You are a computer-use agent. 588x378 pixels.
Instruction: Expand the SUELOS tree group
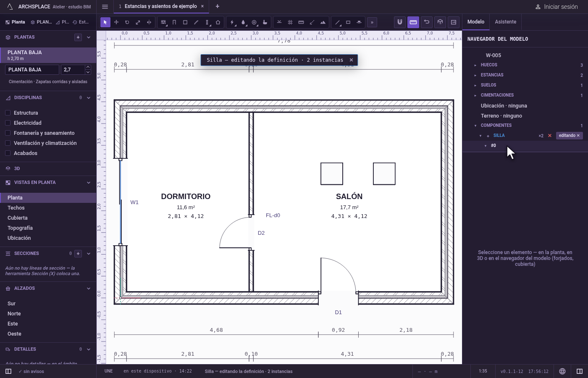pos(475,85)
